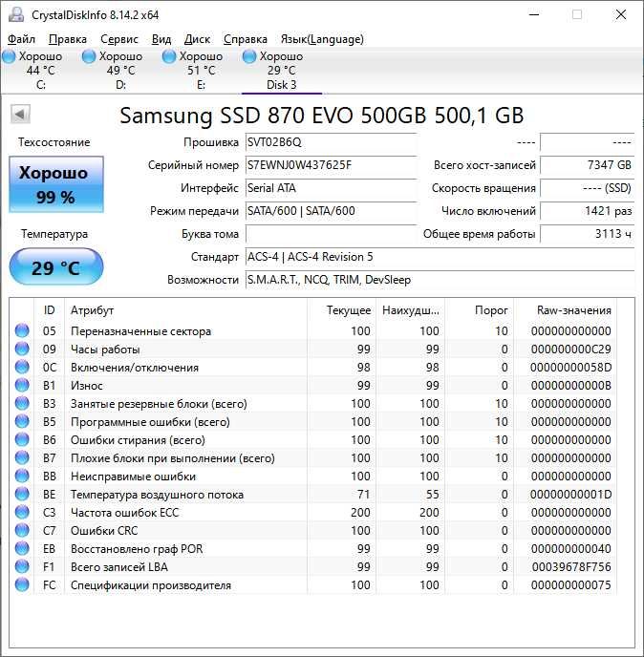The height and width of the screenshot is (657, 644).
Task: Click the Наихудш... column header
Action: [411, 310]
